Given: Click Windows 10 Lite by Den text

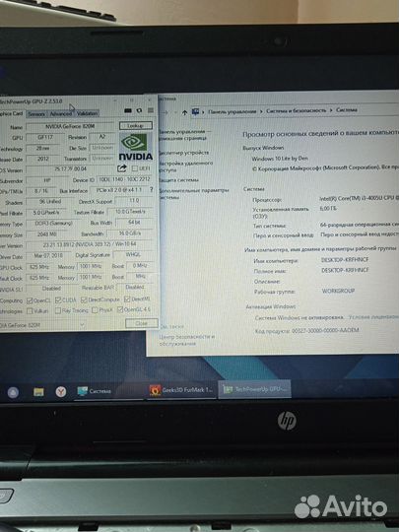Looking at the screenshot, I should point(280,159).
